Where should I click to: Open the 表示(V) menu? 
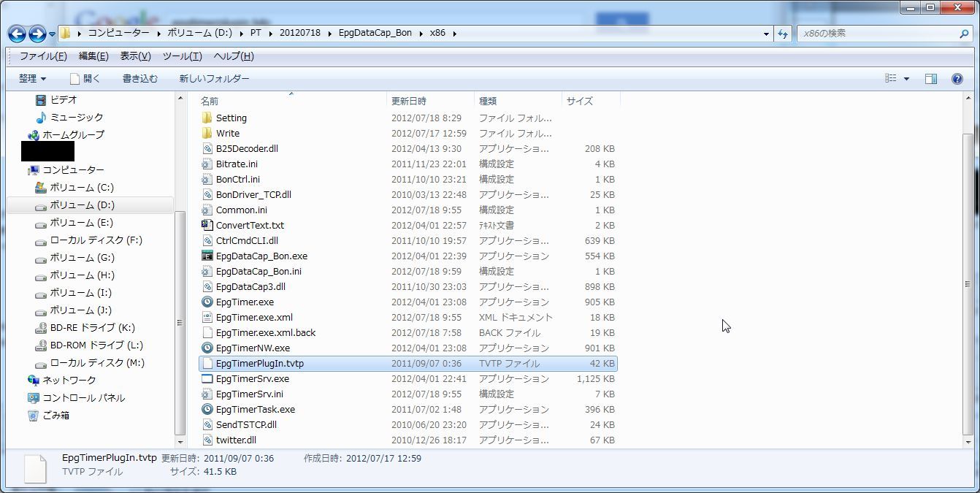click(x=135, y=56)
